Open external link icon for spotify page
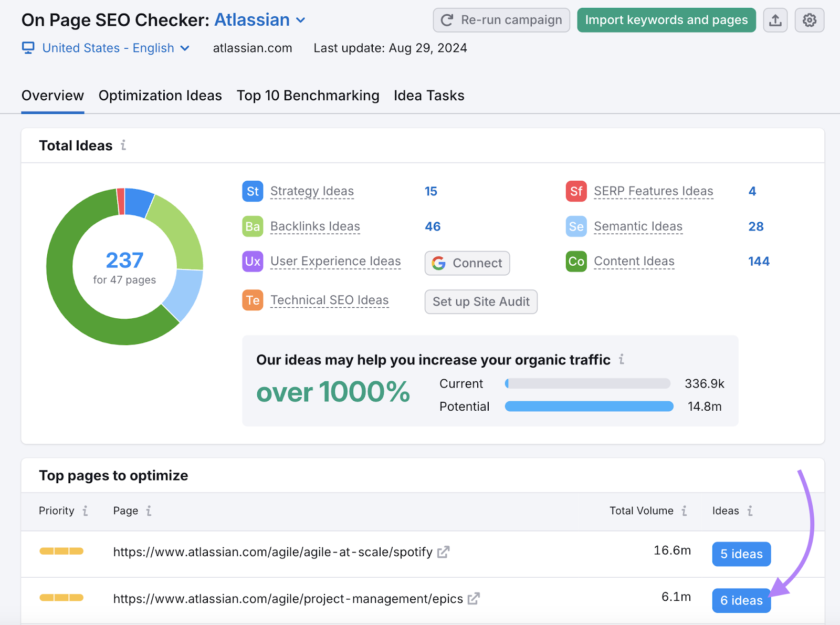 (444, 552)
